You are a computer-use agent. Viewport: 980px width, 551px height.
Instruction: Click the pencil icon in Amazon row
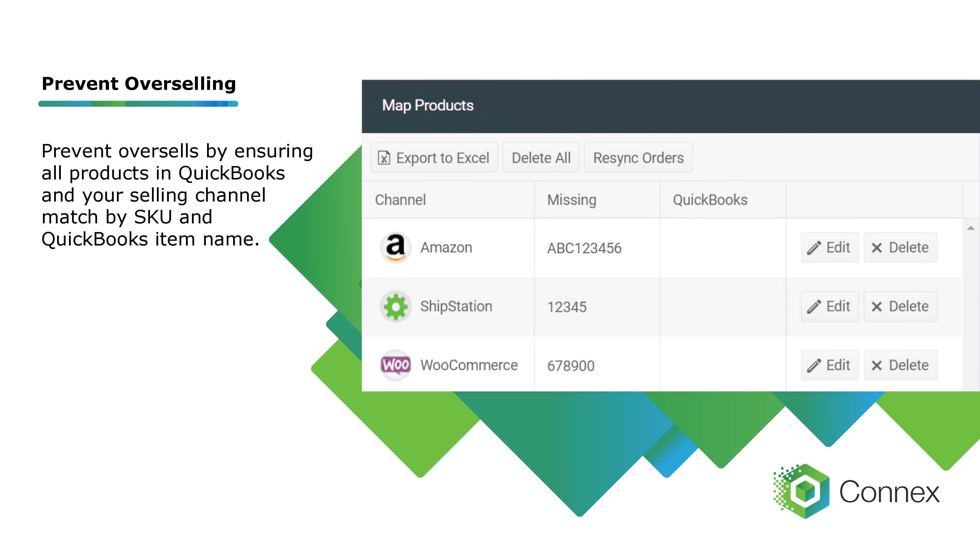coord(813,247)
